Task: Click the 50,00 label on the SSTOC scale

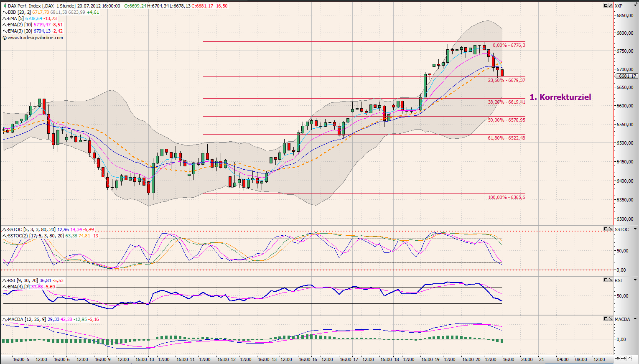Action: click(622, 251)
